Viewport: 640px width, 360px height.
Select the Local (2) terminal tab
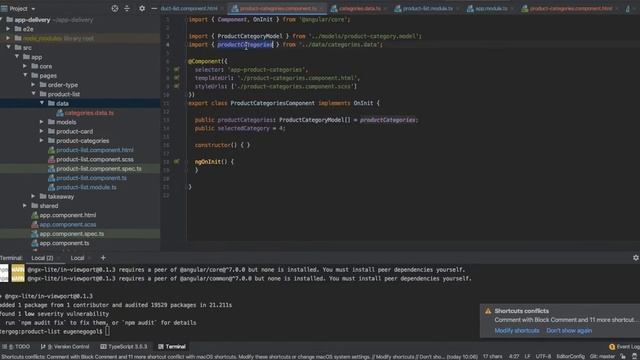42,258
